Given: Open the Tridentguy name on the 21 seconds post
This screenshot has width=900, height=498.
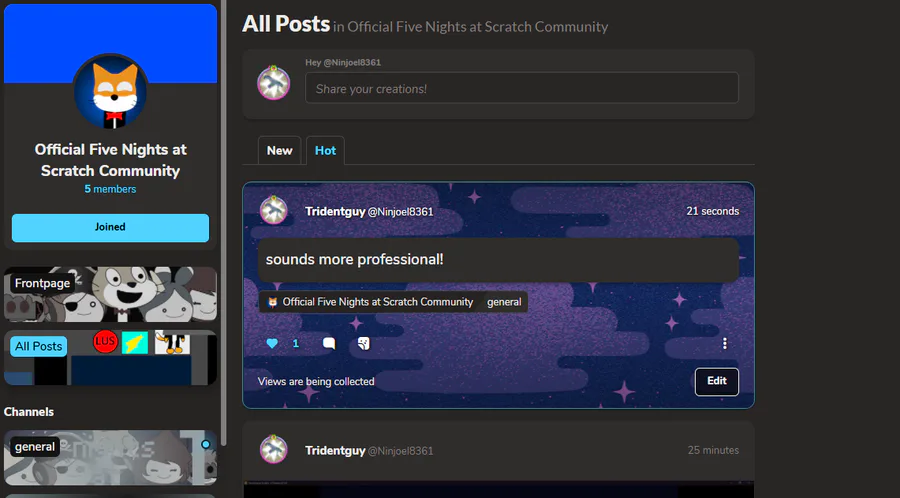Looking at the screenshot, I should (335, 211).
